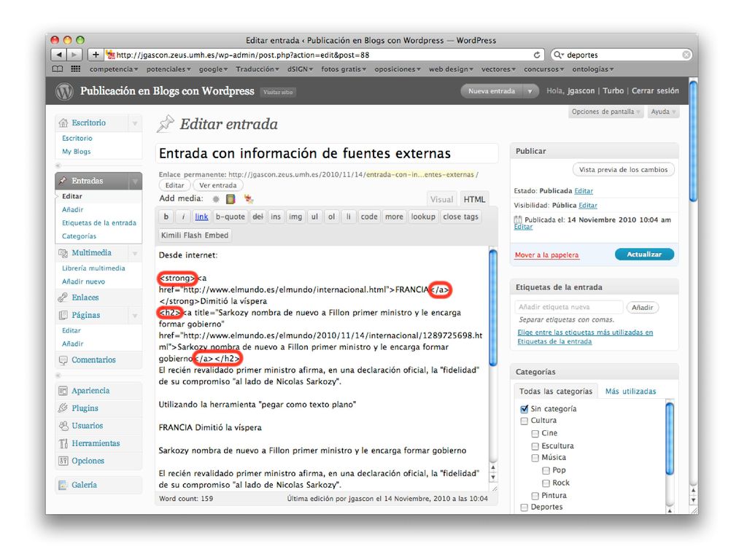Viewport: 747px width, 560px height.
Task: Reload the page with the refresh icon
Action: (x=536, y=55)
